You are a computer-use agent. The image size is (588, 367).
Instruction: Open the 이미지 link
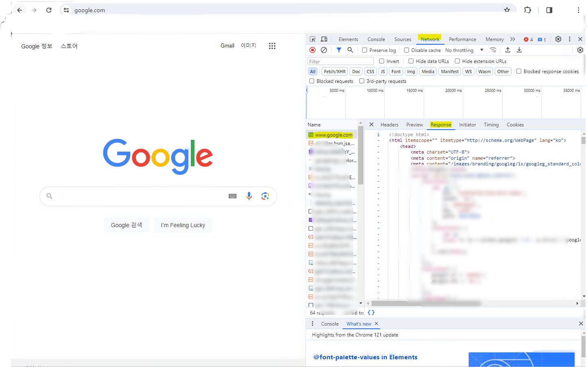pyautogui.click(x=248, y=46)
